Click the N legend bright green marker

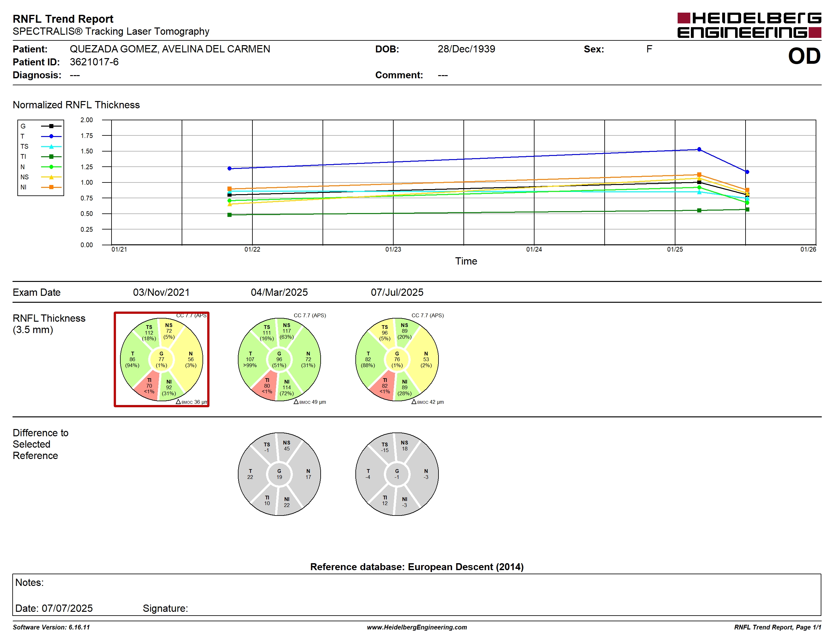[x=51, y=167]
